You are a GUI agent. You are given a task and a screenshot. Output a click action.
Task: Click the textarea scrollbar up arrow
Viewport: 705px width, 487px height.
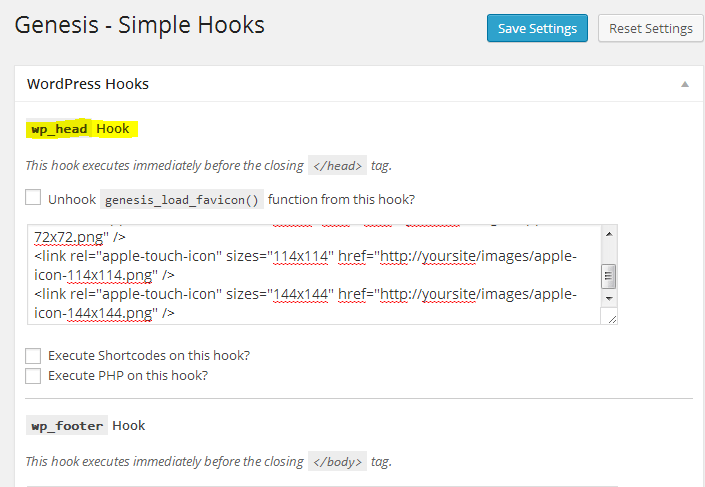tap(608, 235)
